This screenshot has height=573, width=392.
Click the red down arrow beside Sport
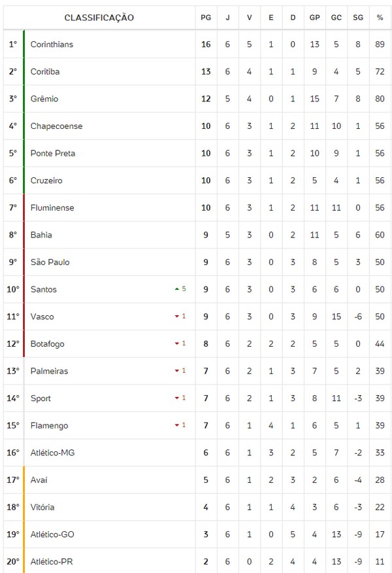176,398
